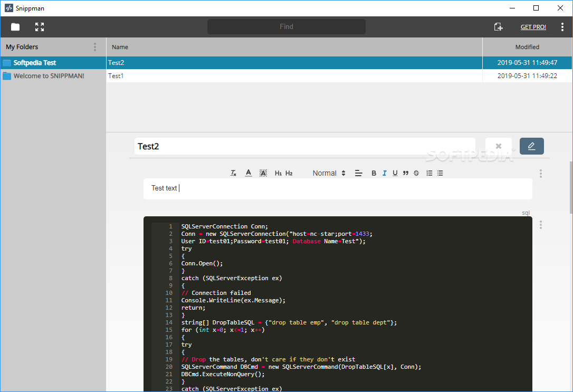Open My Folders options menu
573x392 pixels.
tap(95, 47)
